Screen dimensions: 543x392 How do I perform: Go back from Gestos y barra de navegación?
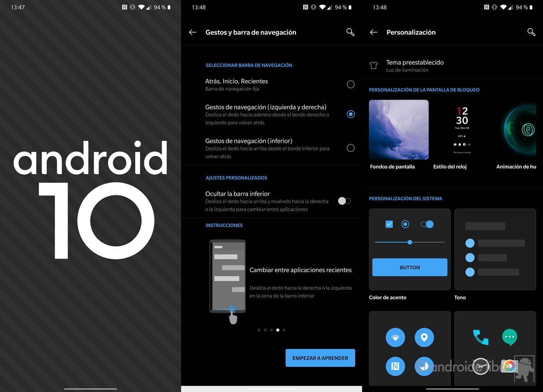(193, 32)
